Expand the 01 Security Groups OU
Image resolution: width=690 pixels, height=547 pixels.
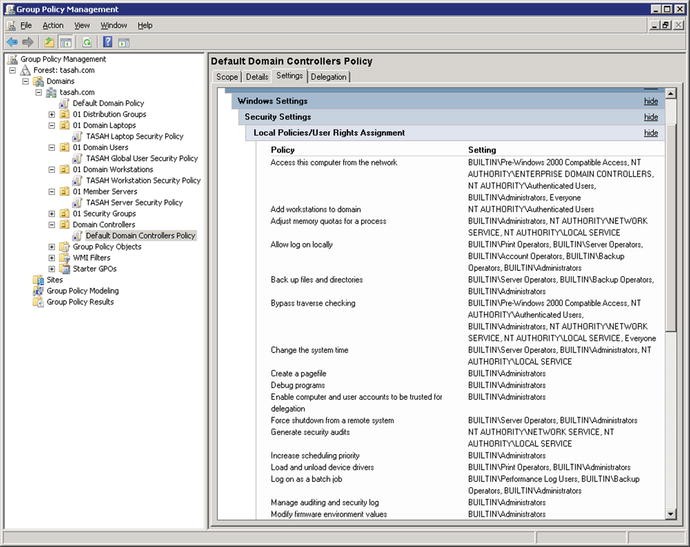point(51,213)
